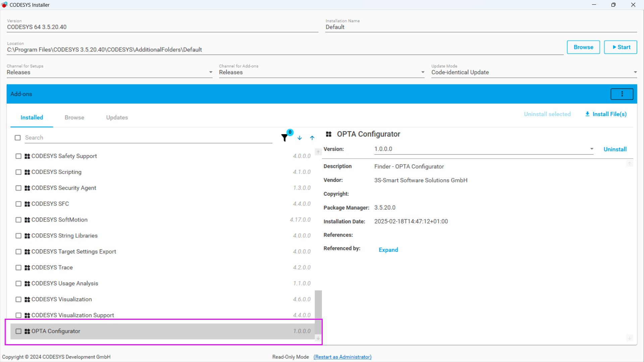The width and height of the screenshot is (644, 362).
Task: Click the sort ascending up-arrow icon
Action: [x=312, y=138]
